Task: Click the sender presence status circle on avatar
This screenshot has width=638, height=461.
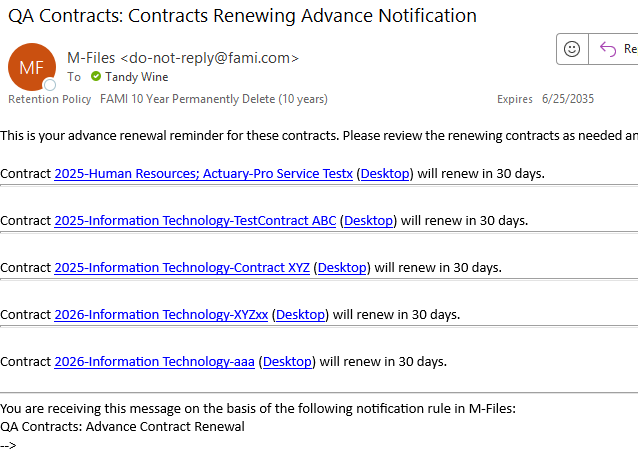Action: point(50,85)
